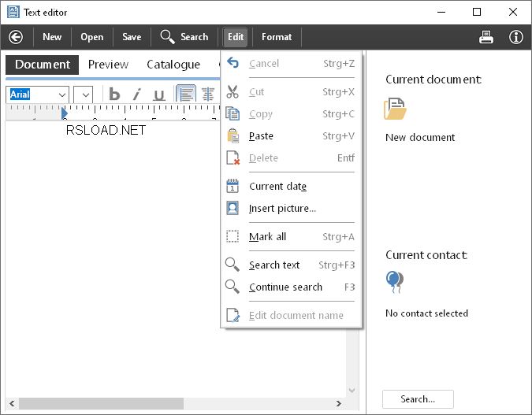
Task: Choose Paste from the Edit menu
Action: pyautogui.click(x=261, y=136)
